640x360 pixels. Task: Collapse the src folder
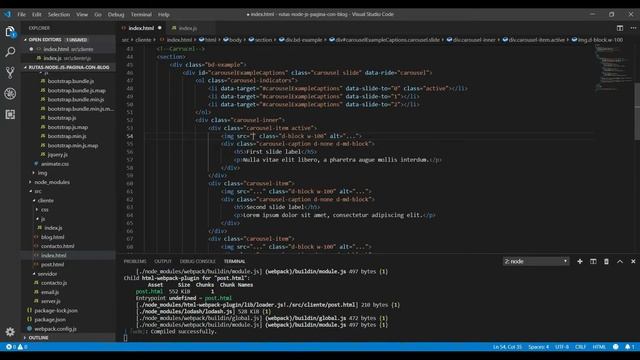tap(37, 191)
